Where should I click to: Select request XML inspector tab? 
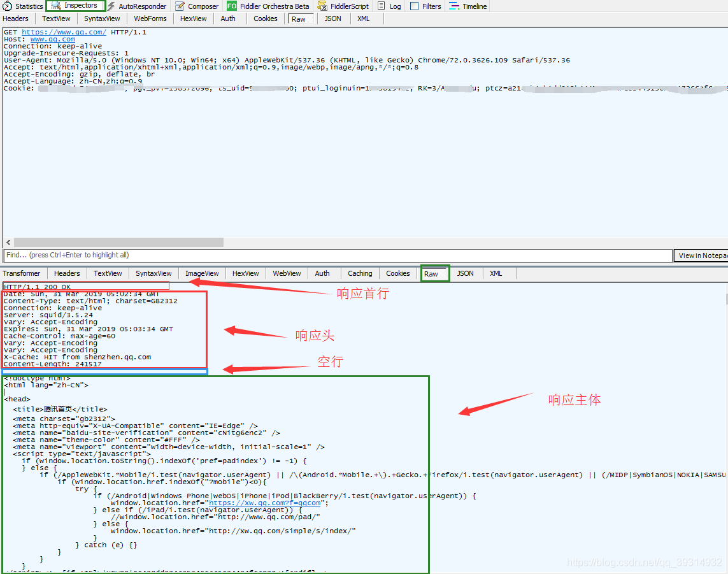[364, 18]
